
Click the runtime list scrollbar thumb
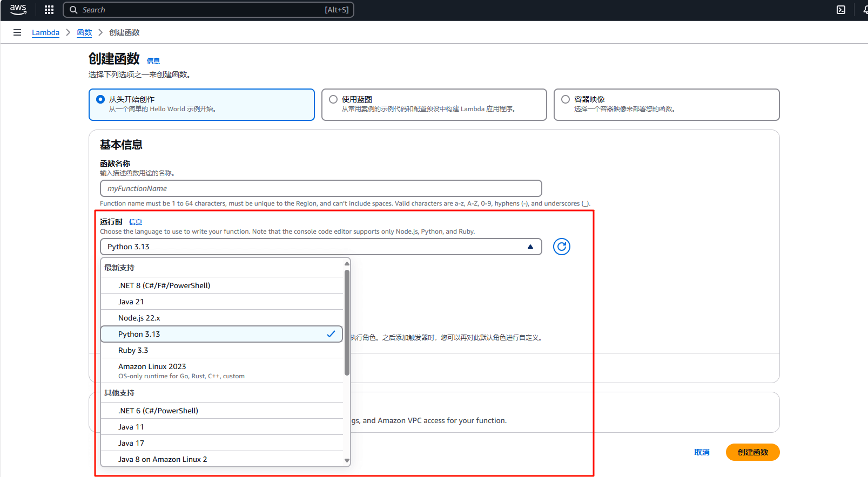[x=347, y=323]
